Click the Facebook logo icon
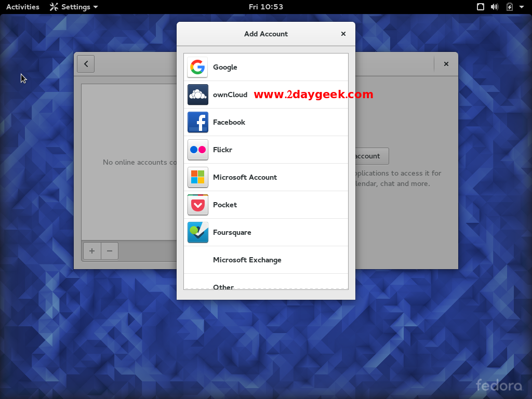The image size is (532, 399). tap(197, 122)
